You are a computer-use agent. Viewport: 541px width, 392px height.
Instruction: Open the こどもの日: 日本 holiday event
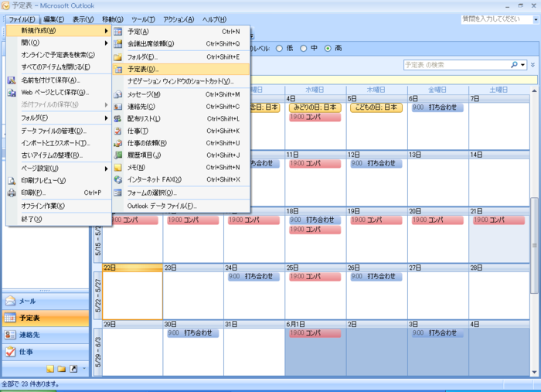[x=376, y=107]
